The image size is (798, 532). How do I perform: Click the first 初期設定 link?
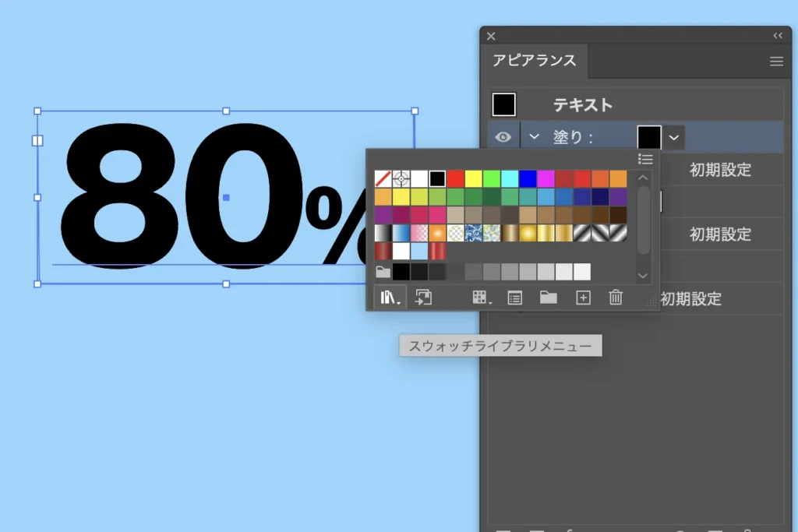tap(719, 171)
